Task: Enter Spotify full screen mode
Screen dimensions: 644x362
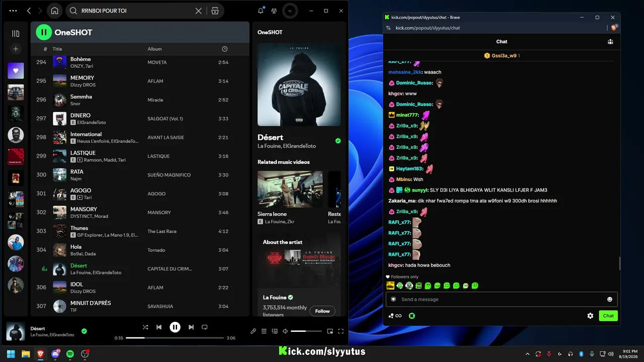Action: point(341,331)
